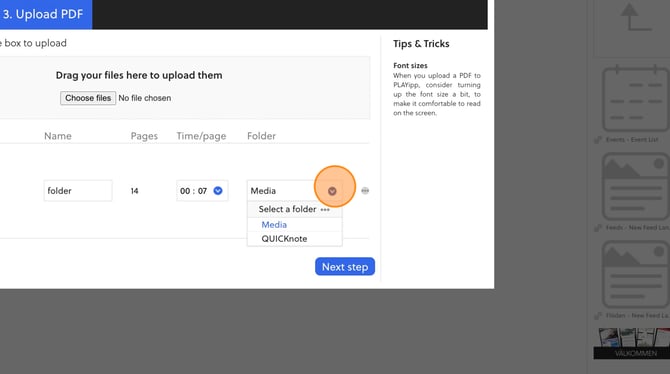Click the 'Folder' column header

coord(261,136)
